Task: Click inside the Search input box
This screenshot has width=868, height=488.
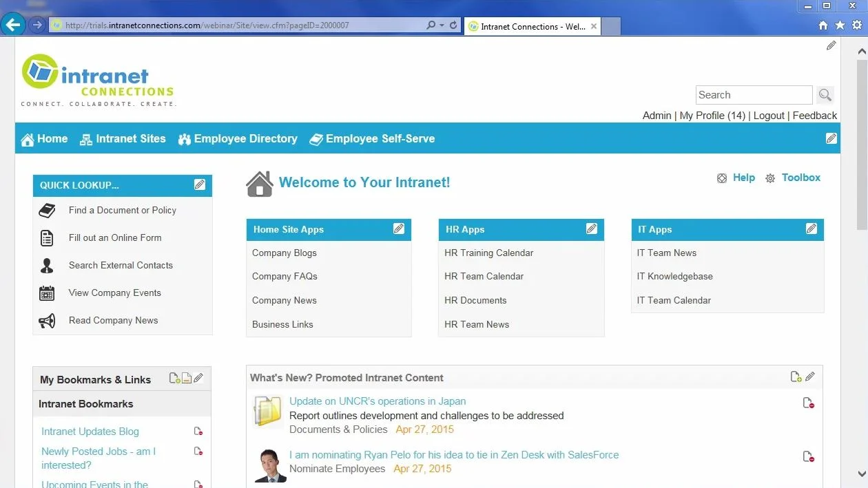Action: 754,94
